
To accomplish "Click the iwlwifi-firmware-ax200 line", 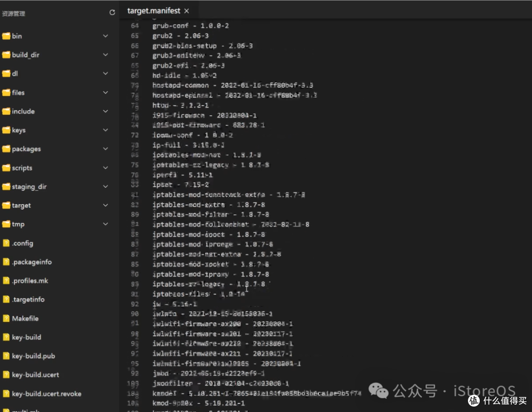I will (x=223, y=324).
